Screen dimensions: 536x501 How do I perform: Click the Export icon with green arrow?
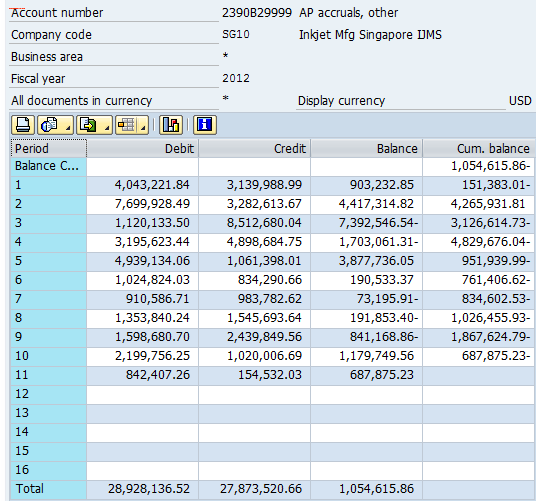tap(88, 125)
